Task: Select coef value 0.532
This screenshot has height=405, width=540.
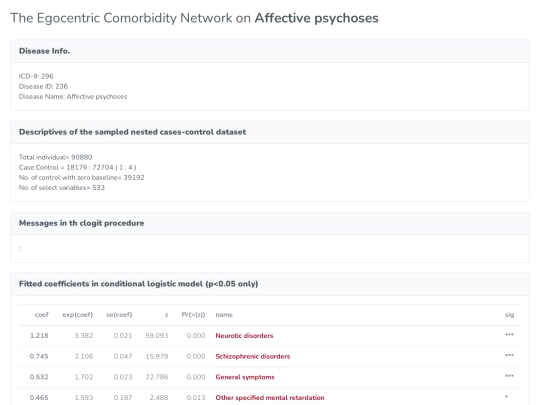Action: pyautogui.click(x=39, y=377)
